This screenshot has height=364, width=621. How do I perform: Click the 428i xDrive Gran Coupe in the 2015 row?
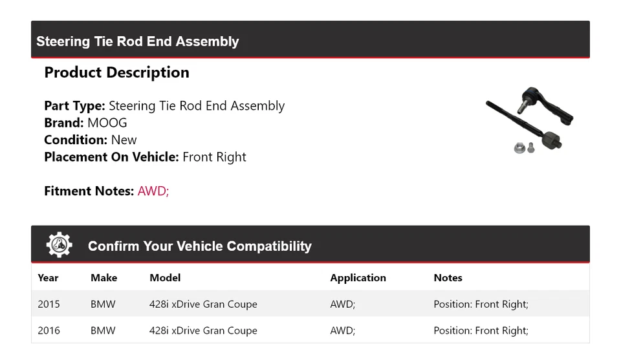click(x=203, y=304)
